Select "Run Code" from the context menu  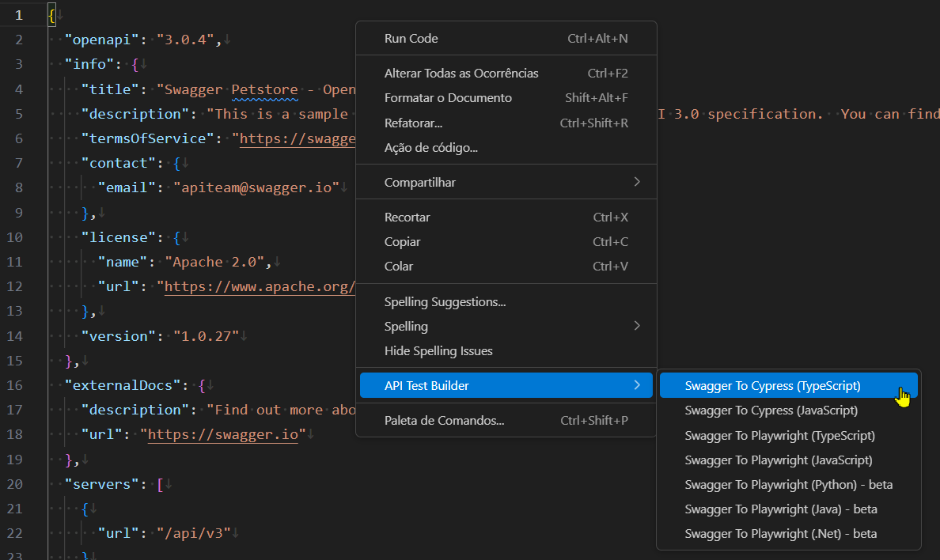(x=411, y=38)
